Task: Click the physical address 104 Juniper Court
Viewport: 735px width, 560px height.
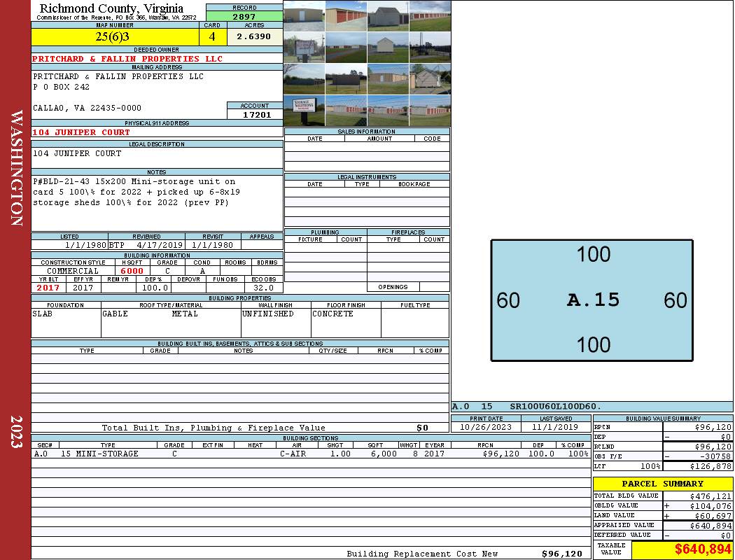Action: pyautogui.click(x=81, y=132)
